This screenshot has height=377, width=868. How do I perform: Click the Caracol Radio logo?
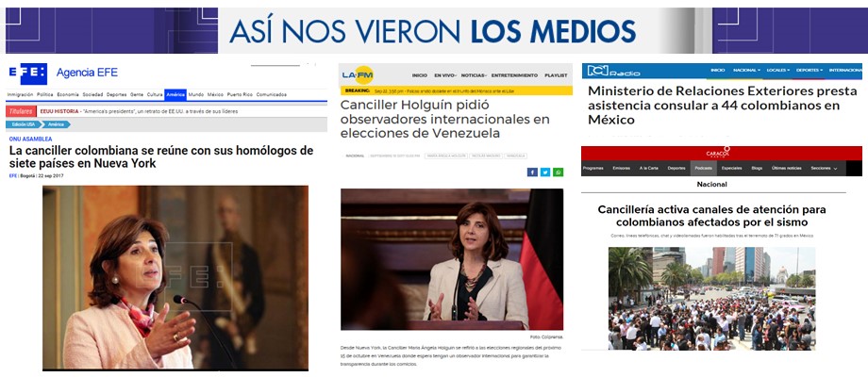718,152
